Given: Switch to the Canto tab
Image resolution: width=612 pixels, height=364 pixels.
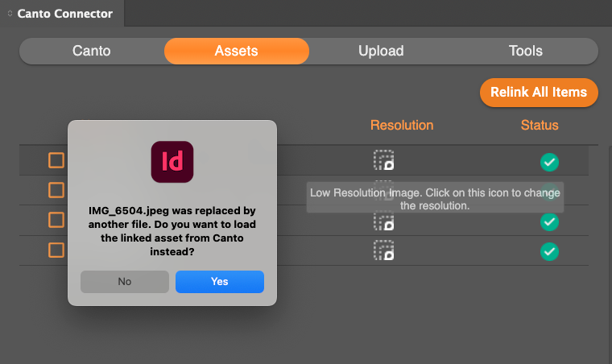Looking at the screenshot, I should click(91, 51).
